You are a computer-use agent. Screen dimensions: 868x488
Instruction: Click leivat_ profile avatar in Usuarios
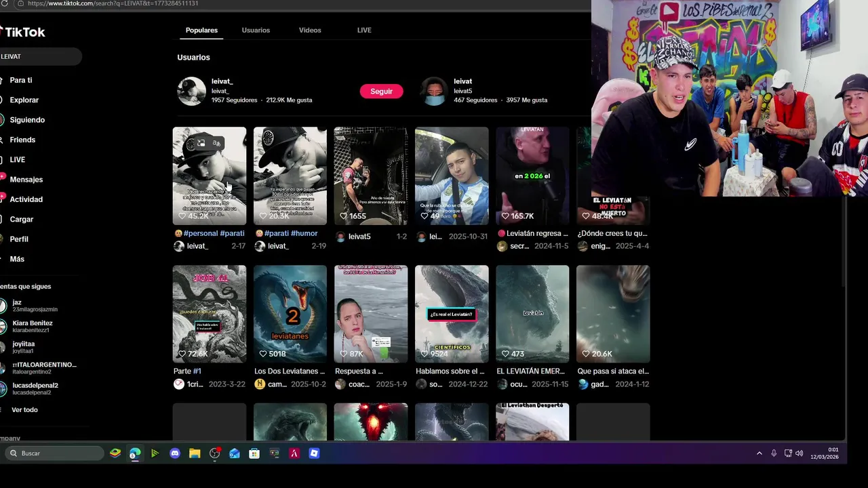click(191, 91)
